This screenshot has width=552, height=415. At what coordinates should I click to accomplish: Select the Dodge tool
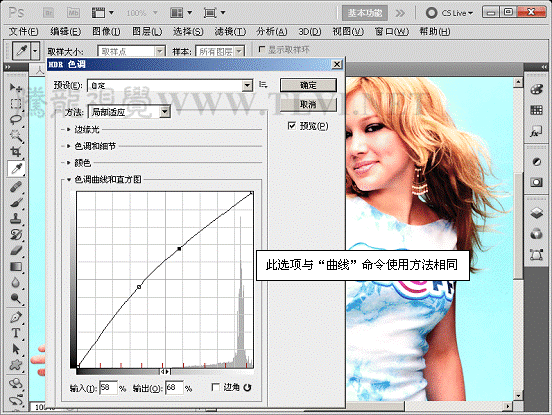click(x=15, y=298)
